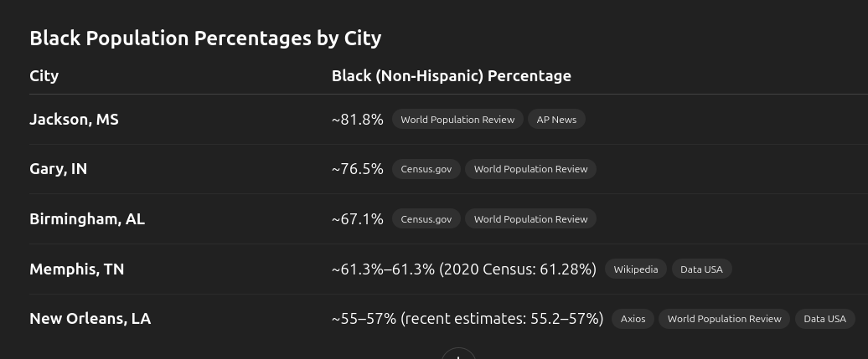Open World Population Review source for Jackson
Image resolution: width=868 pixels, height=359 pixels.
(457, 120)
